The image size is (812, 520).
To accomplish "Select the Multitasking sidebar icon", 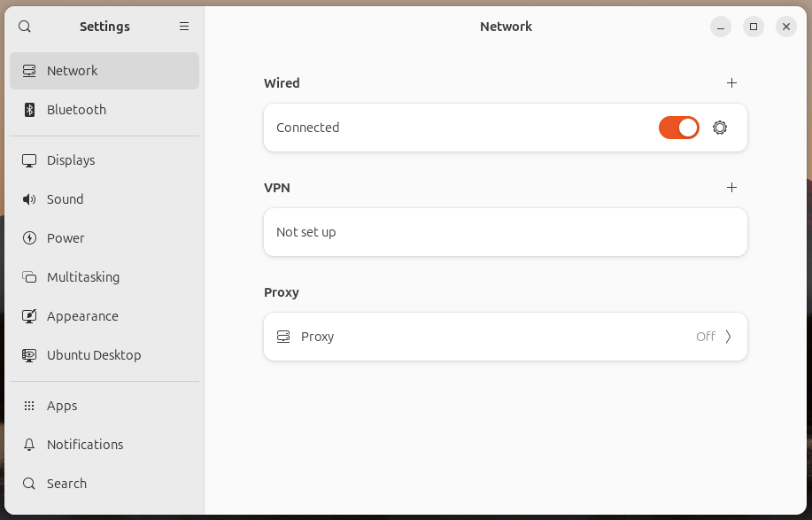I will 28,277.
